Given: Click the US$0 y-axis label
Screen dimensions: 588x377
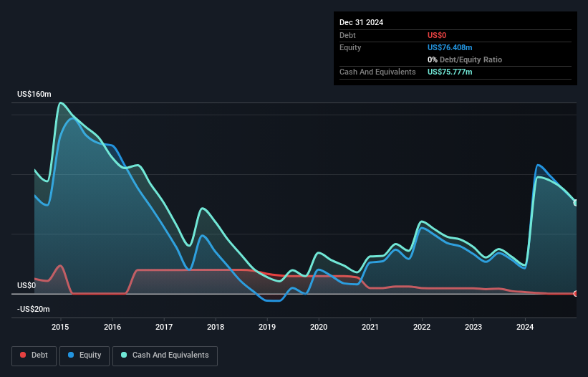Looking at the screenshot, I should (x=26, y=285).
